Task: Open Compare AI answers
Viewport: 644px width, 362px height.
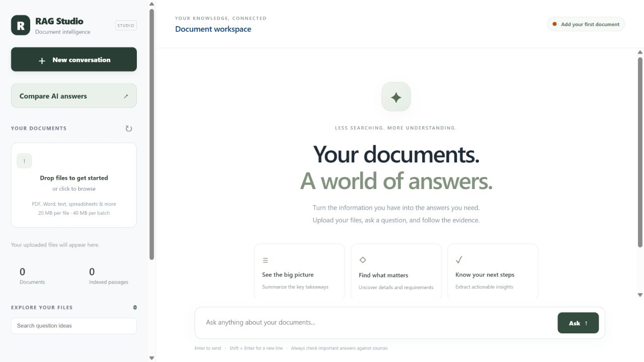Action: (x=74, y=96)
